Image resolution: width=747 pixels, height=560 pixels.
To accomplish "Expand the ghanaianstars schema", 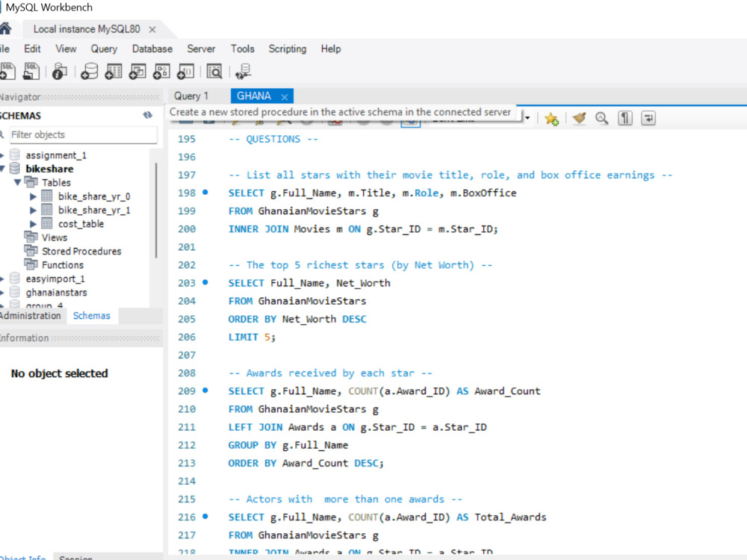I will (x=2, y=293).
